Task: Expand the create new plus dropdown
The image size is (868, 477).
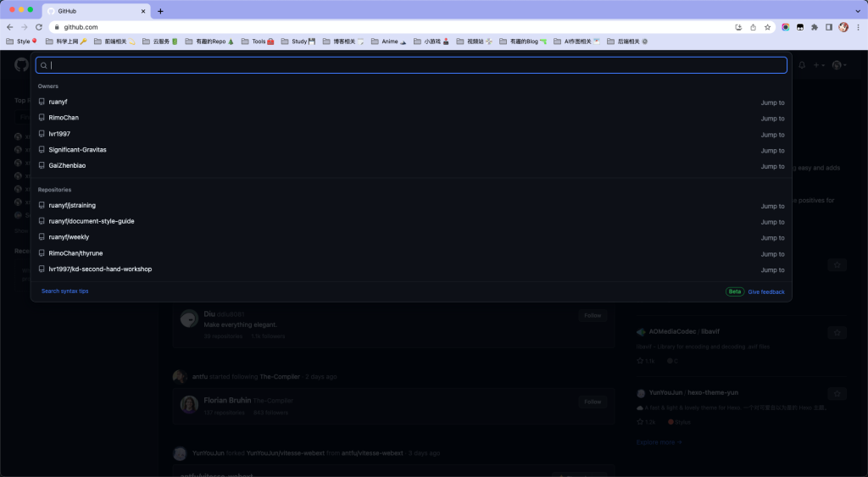Action: click(819, 65)
